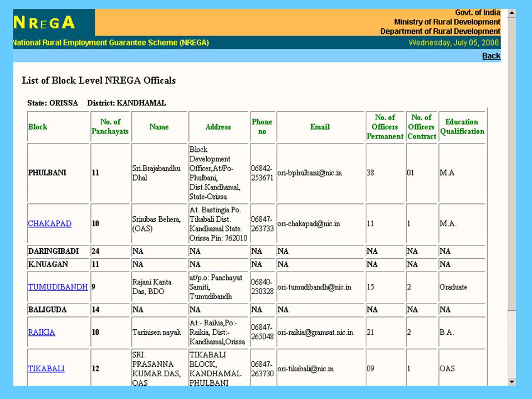Click permanent officers count 21
532x399 pixels.
(x=371, y=332)
